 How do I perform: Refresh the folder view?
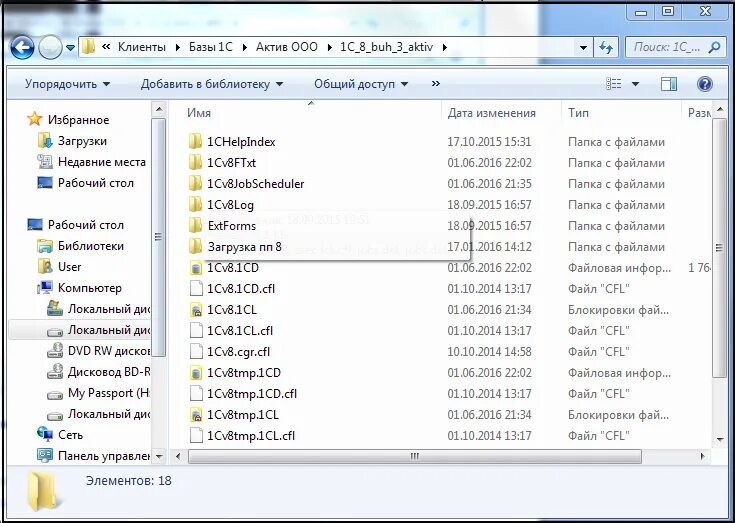606,47
